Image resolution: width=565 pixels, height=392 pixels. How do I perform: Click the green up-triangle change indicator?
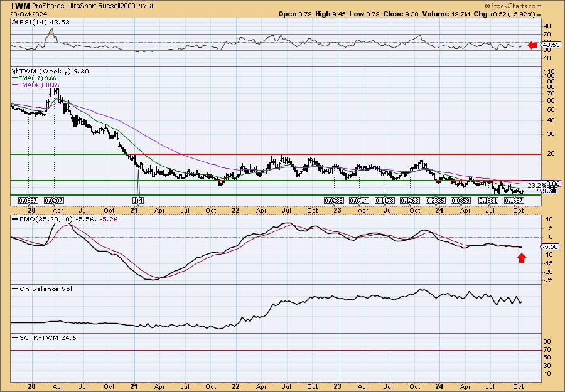pyautogui.click(x=539, y=14)
